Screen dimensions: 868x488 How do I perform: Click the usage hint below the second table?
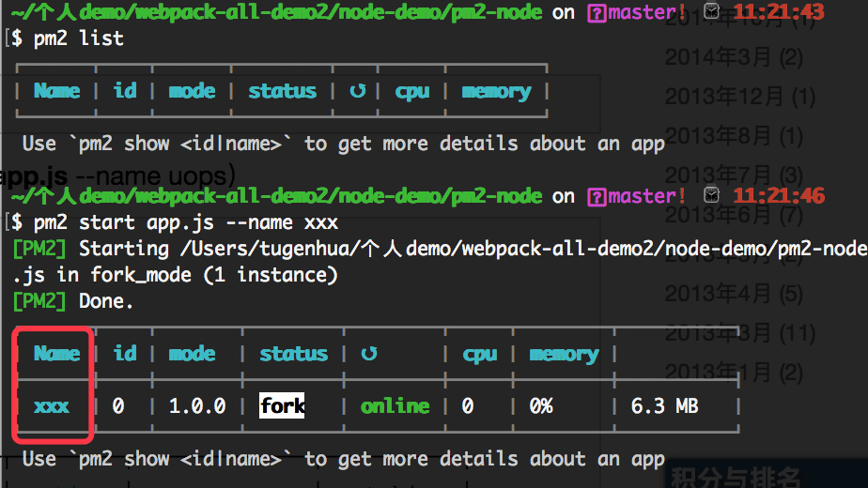(343, 459)
